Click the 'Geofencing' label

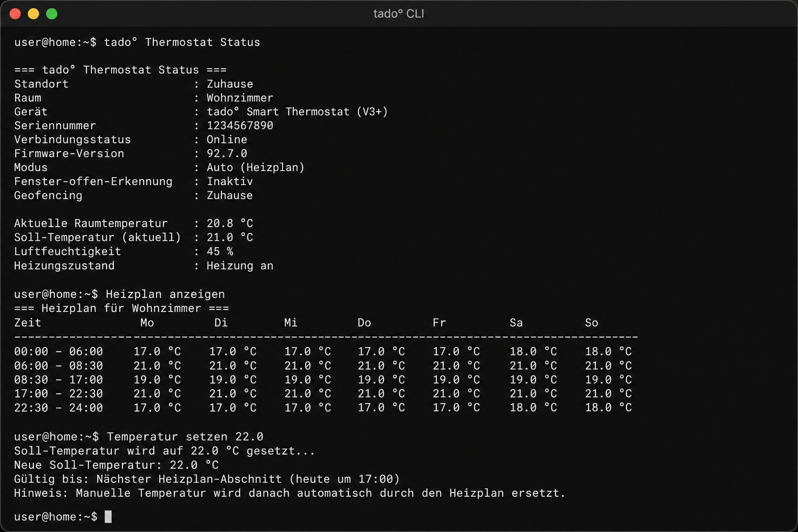[48, 195]
